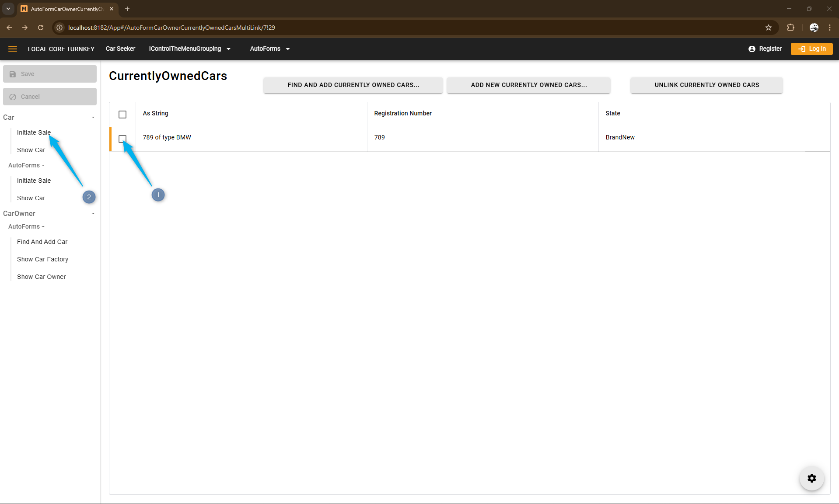
Task: Click Find And Add Currently Owned Cars button
Action: 353,85
